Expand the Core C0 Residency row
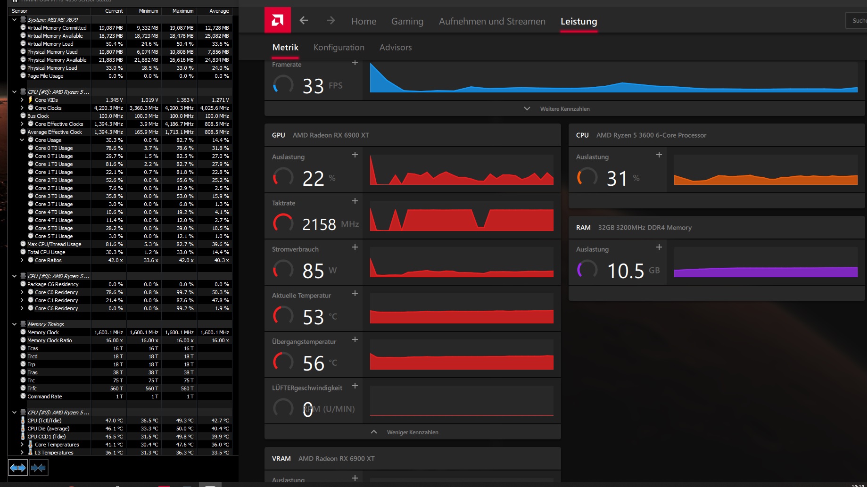Viewport: 868px width, 487px height. coord(22,292)
